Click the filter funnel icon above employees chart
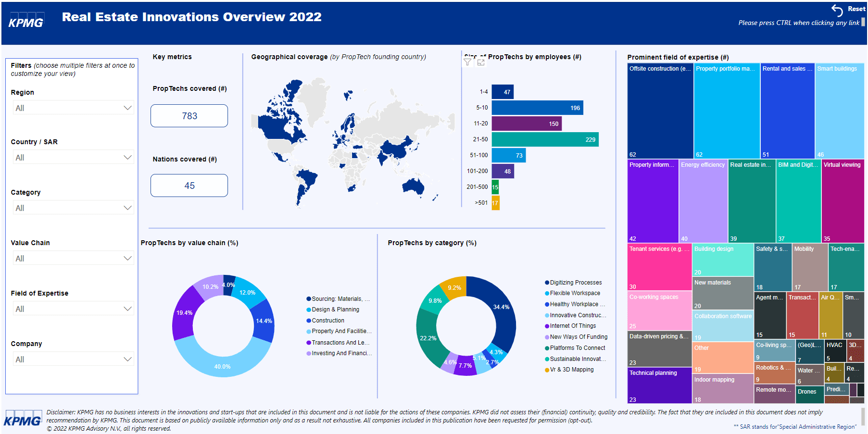The image size is (868, 434). tap(467, 62)
